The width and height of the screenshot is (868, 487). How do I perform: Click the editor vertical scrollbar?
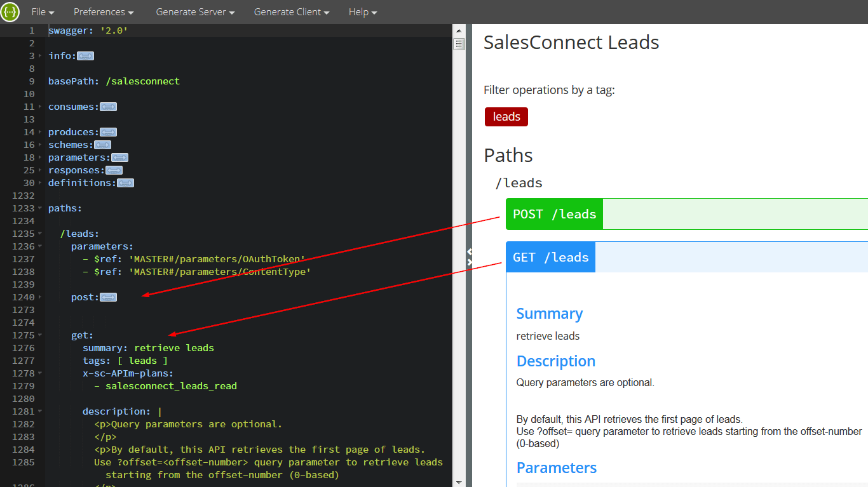(459, 43)
